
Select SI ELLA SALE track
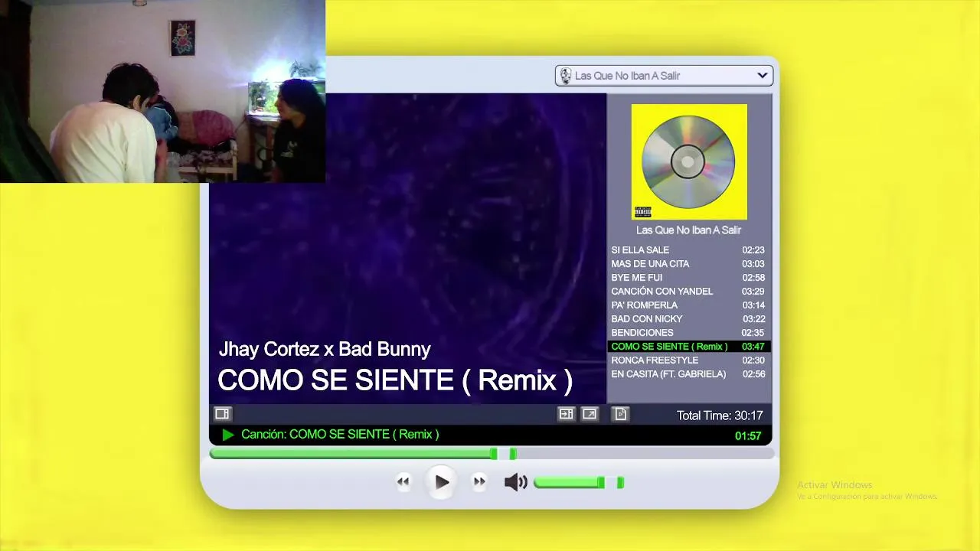(688, 250)
